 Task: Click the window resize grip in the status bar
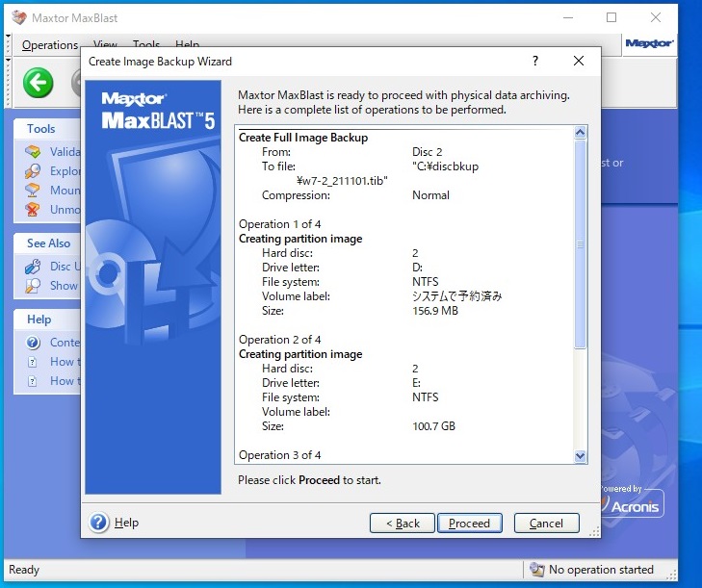click(671, 575)
